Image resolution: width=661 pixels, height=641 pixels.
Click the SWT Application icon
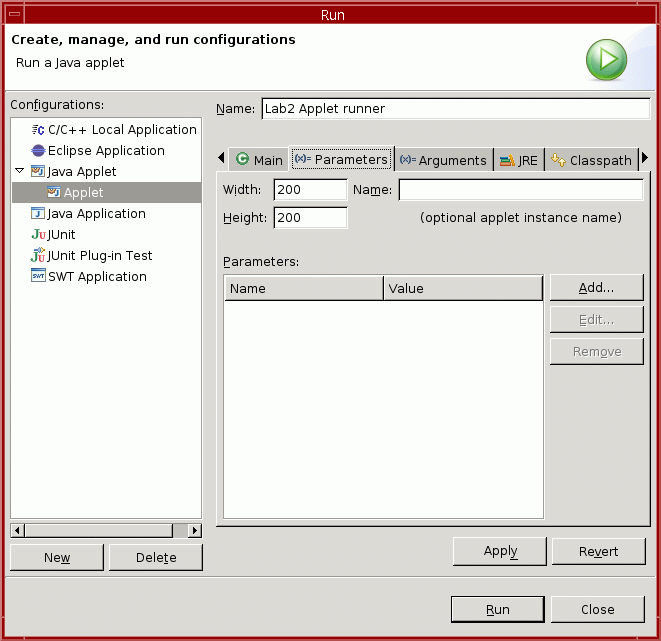[x=38, y=277]
